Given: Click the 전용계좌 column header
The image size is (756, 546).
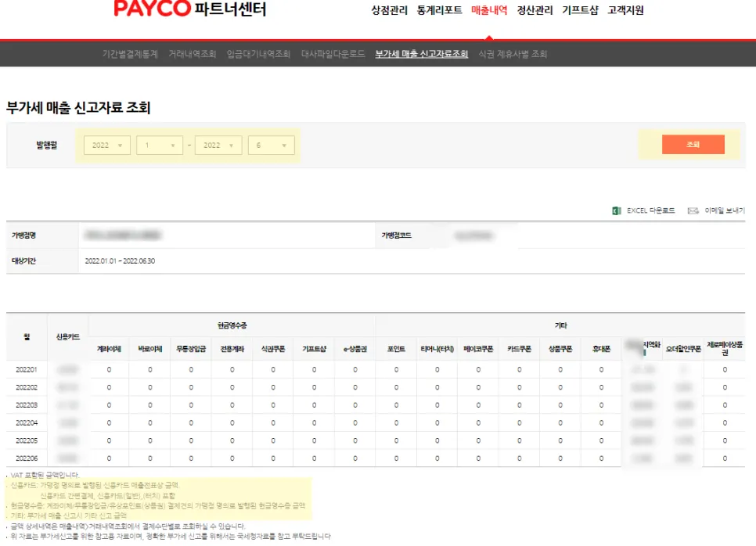Looking at the screenshot, I should point(232,349).
